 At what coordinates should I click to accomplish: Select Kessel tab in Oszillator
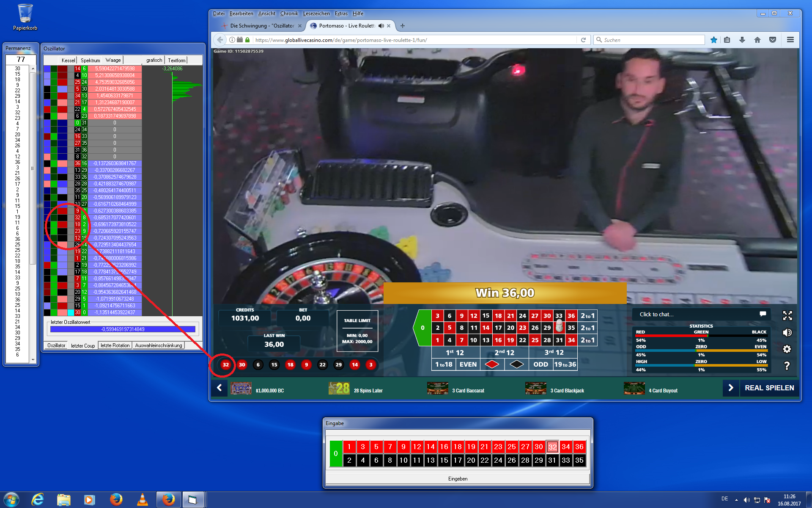click(x=68, y=60)
